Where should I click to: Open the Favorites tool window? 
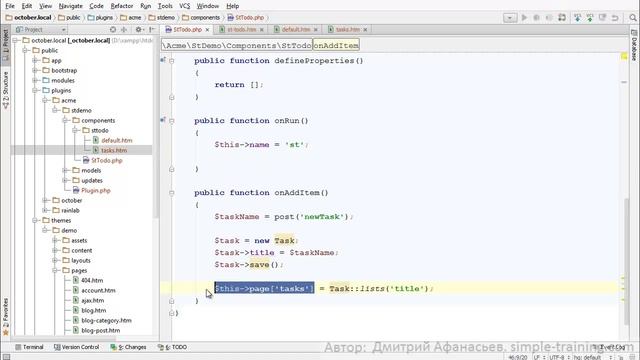[5, 316]
